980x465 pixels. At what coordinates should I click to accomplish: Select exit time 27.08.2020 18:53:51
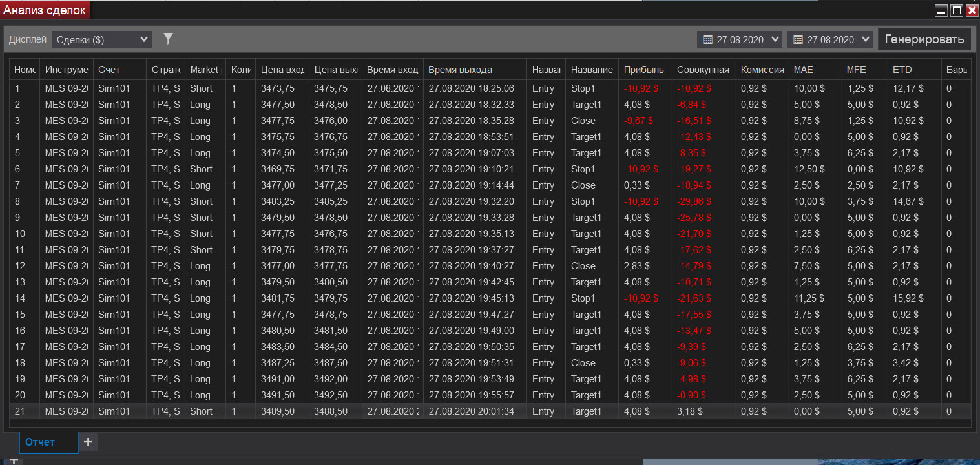pyautogui.click(x=472, y=137)
